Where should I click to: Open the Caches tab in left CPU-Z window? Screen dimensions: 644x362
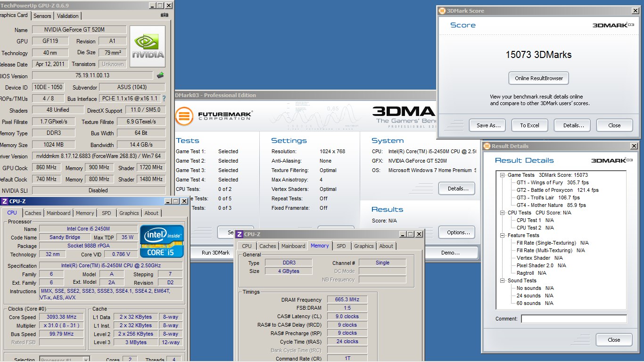33,213
